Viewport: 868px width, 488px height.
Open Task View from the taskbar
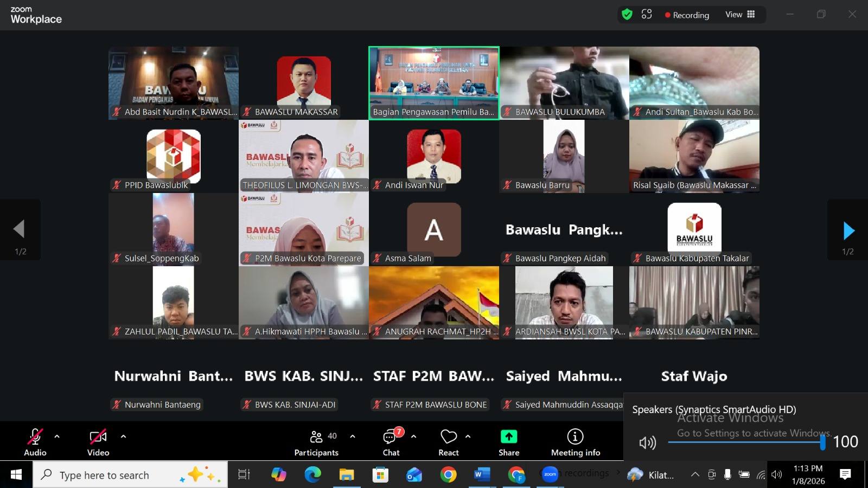(x=244, y=475)
